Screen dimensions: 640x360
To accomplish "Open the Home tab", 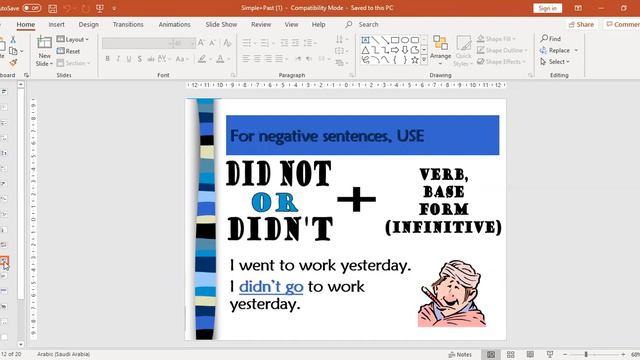I will pyautogui.click(x=25, y=24).
